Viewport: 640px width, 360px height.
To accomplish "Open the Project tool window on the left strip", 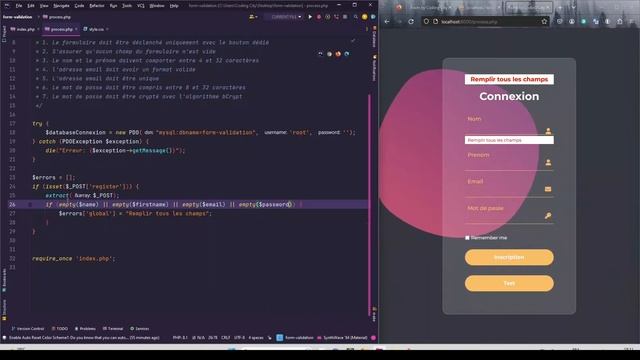I will tap(4, 34).
